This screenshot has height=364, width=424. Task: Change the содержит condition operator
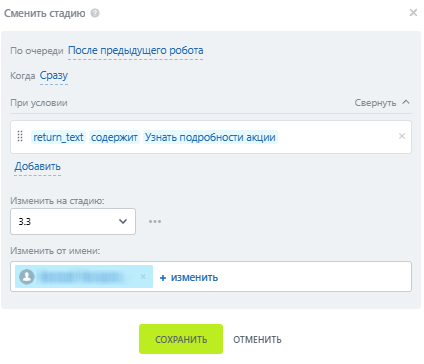(114, 137)
